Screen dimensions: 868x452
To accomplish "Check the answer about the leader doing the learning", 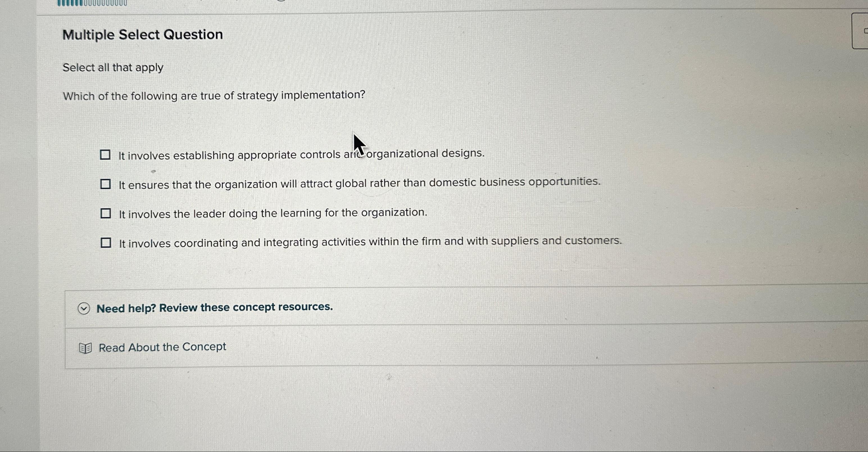I will (x=106, y=213).
